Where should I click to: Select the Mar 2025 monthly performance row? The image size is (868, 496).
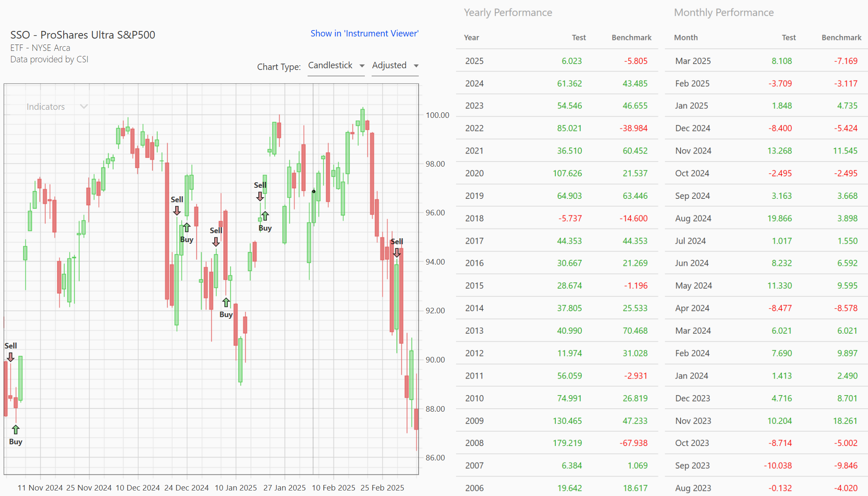(x=766, y=61)
